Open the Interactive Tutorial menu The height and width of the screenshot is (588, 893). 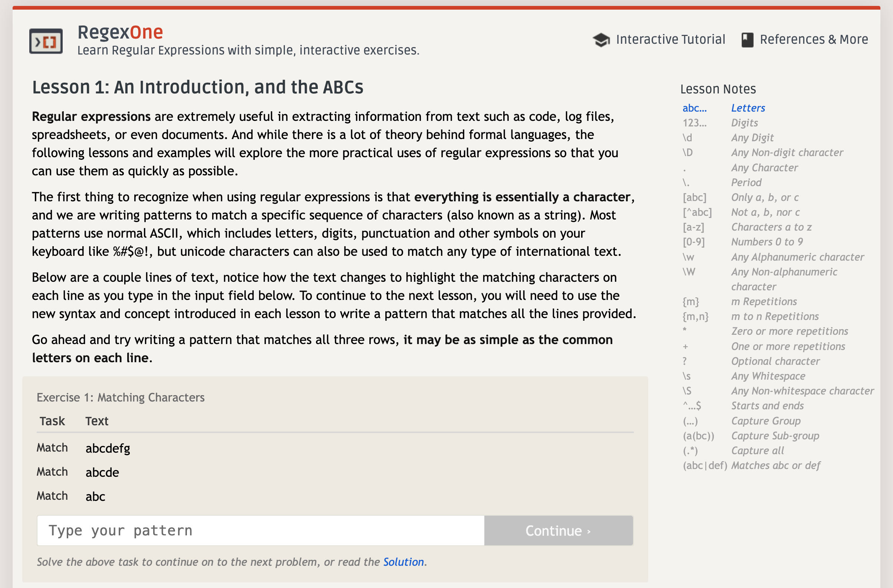[x=670, y=39]
